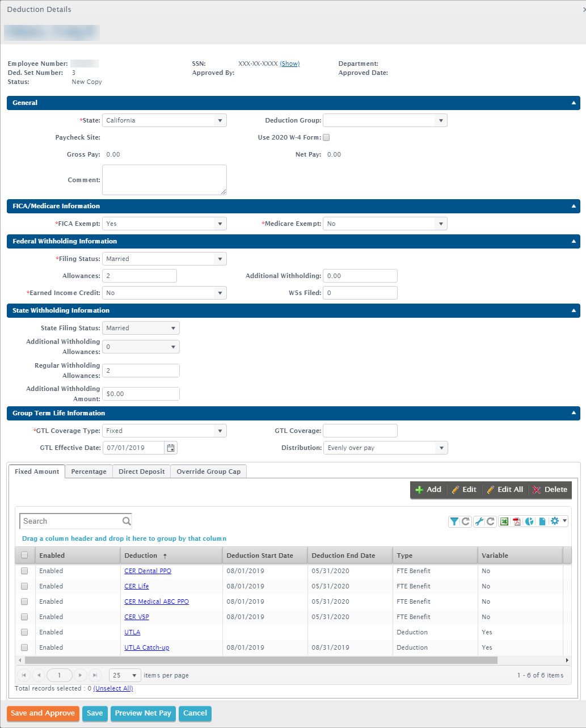Export grid to Excel

click(x=504, y=521)
